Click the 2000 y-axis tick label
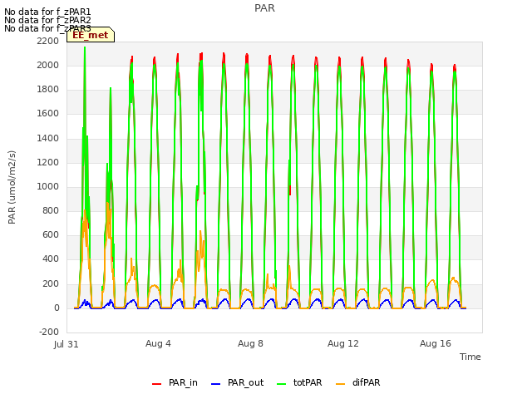The width and height of the screenshot is (532, 399). tap(48, 65)
